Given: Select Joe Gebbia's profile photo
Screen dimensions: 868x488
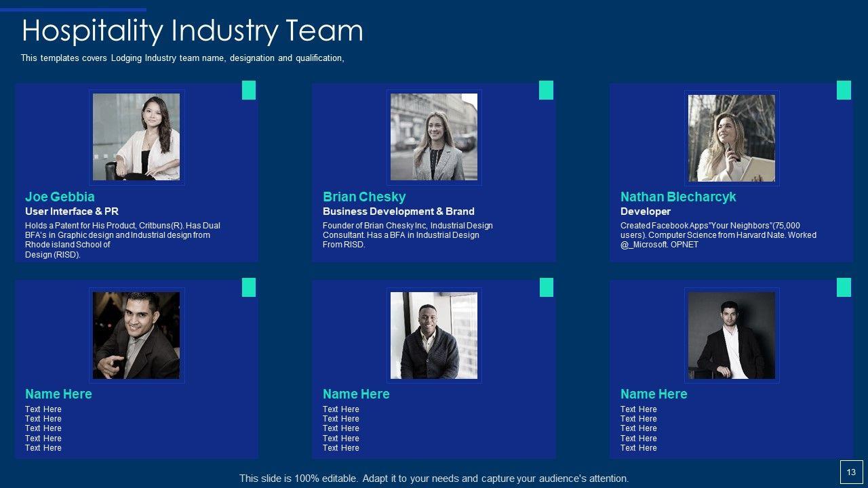Looking at the screenshot, I should tap(136, 137).
